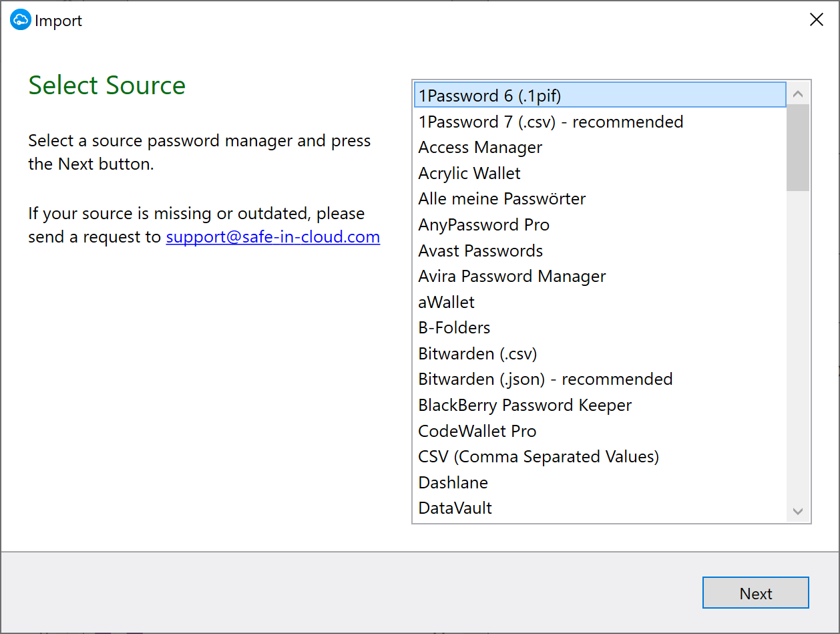
Task: Click the Next button
Action: 755,593
